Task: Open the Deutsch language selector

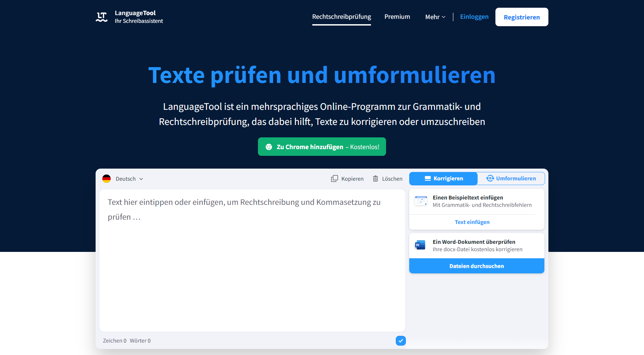Action: [x=126, y=178]
